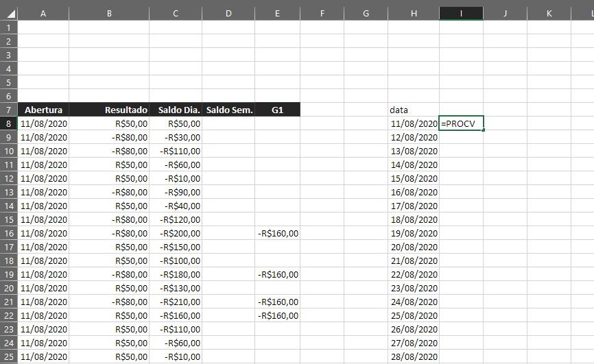Select row 16 header
The width and height of the screenshot is (594, 364).
(9, 233)
